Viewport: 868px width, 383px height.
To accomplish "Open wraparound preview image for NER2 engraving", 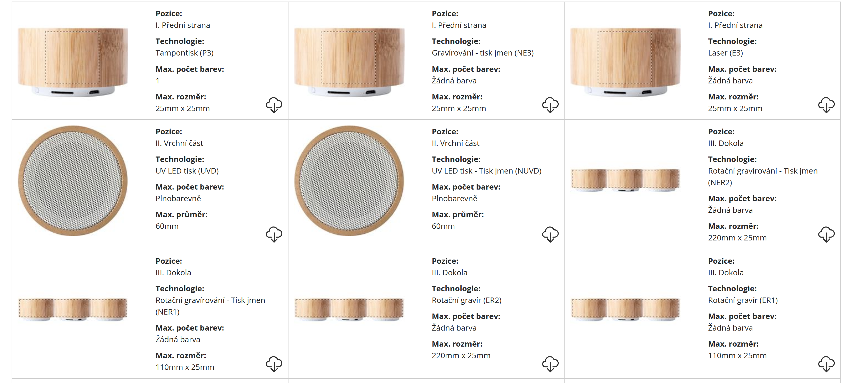I will (x=625, y=180).
